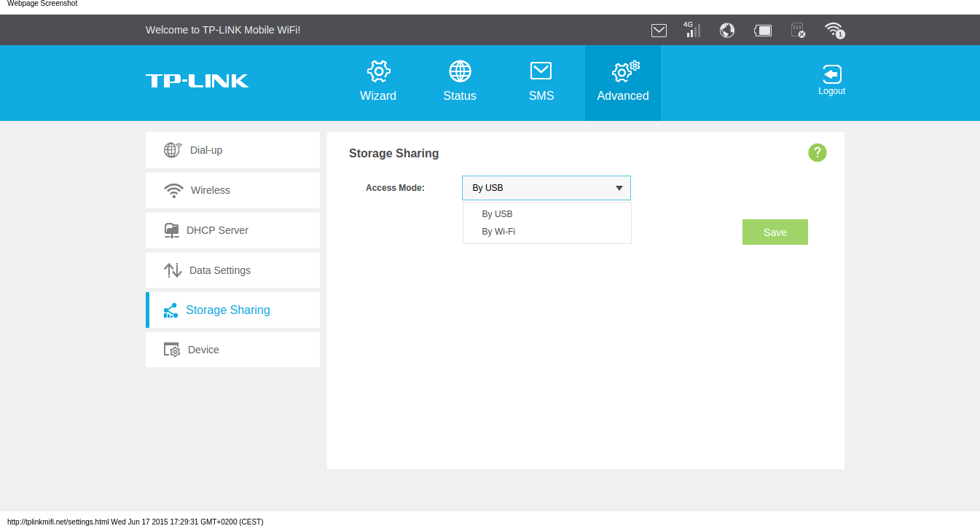Click the battery level icon

pyautogui.click(x=763, y=30)
